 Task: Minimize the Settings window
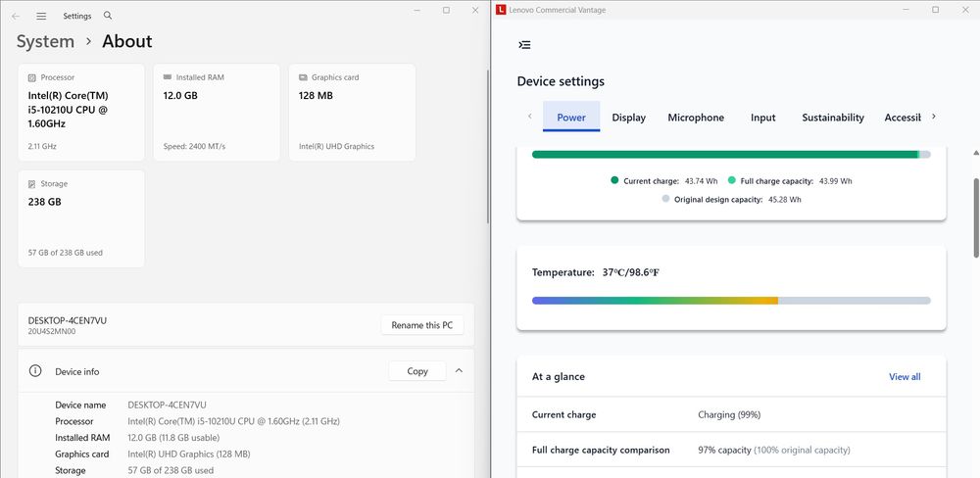pyautogui.click(x=416, y=10)
